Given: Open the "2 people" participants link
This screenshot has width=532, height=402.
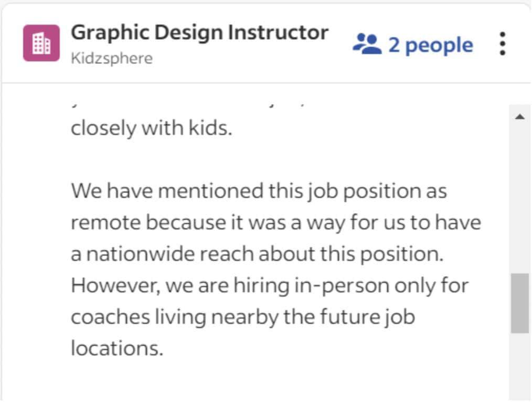Looking at the screenshot, I should coord(430,45).
